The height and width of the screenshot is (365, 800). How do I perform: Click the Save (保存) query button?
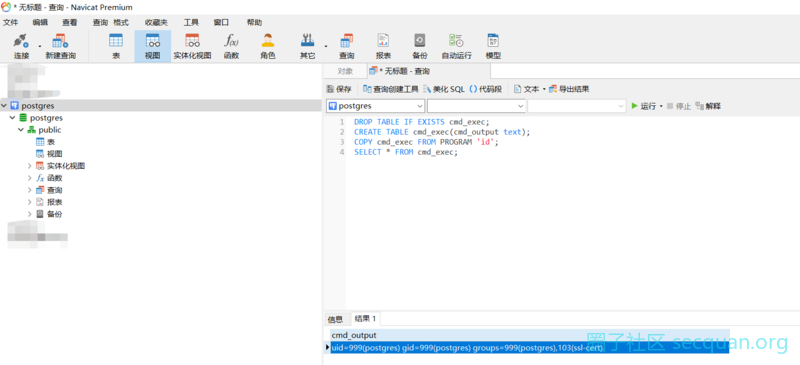tap(339, 89)
